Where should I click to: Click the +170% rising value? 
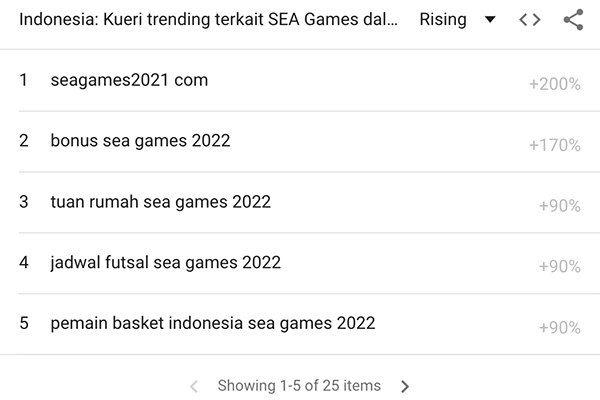tap(555, 145)
